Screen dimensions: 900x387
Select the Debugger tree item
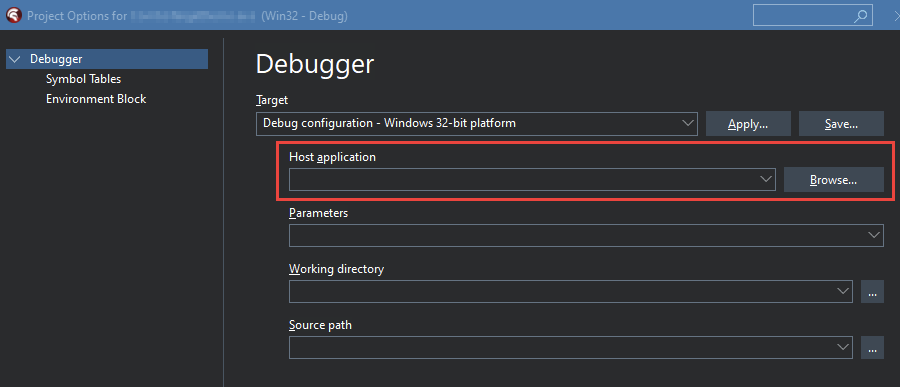pyautogui.click(x=107, y=59)
